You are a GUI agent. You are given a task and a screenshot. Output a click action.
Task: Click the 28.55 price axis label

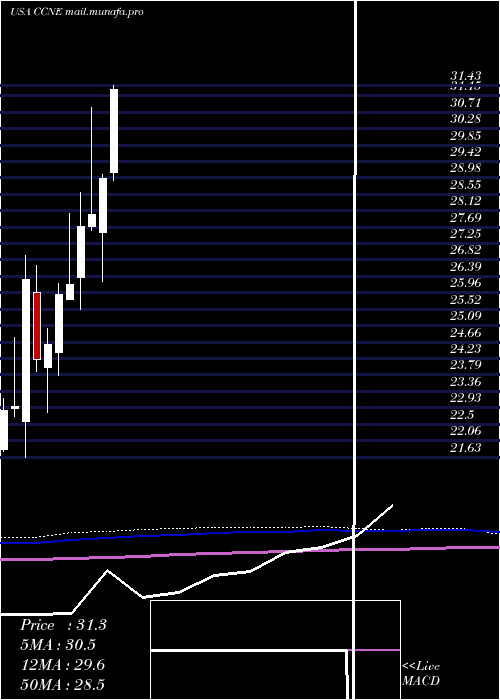coord(466,185)
